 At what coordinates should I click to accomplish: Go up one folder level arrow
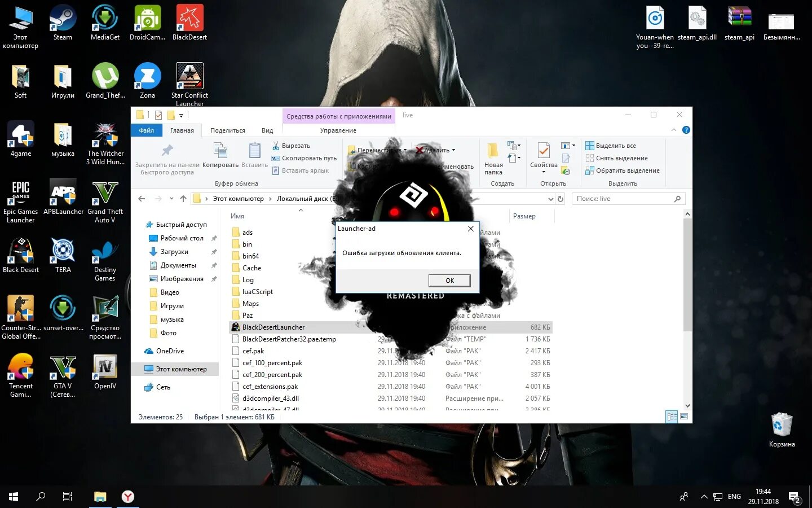click(183, 199)
